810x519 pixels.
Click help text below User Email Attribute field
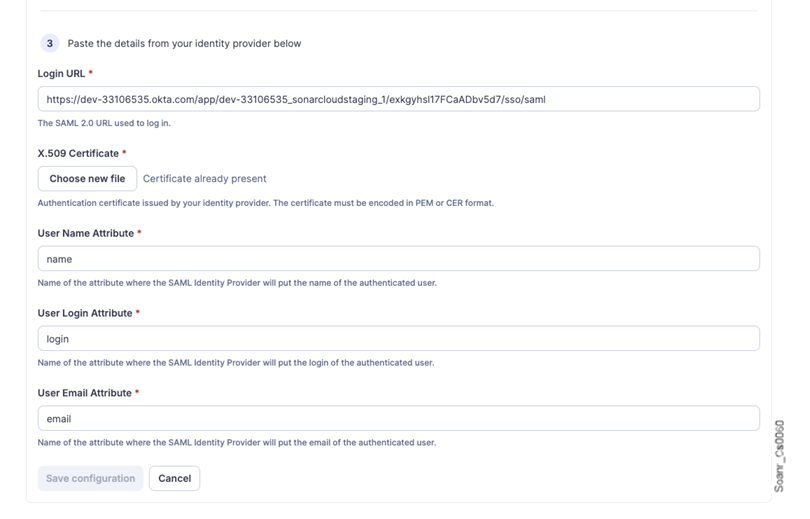coord(237,442)
